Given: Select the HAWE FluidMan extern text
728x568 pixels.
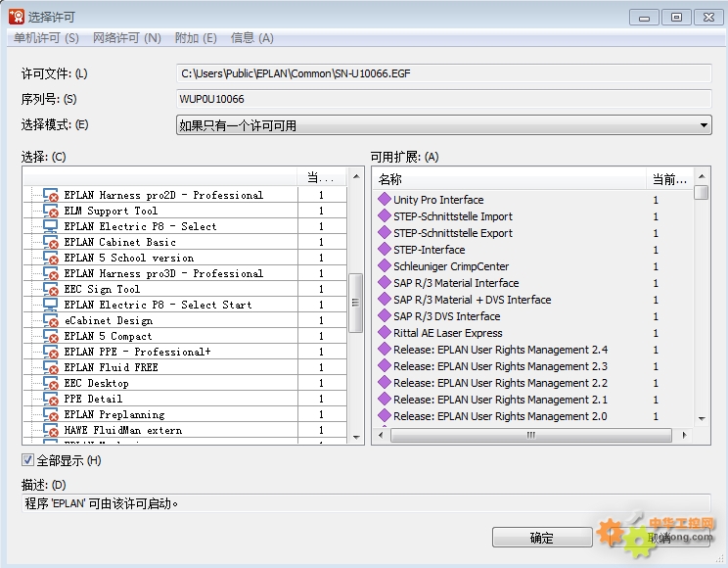Looking at the screenshot, I should point(123,430).
